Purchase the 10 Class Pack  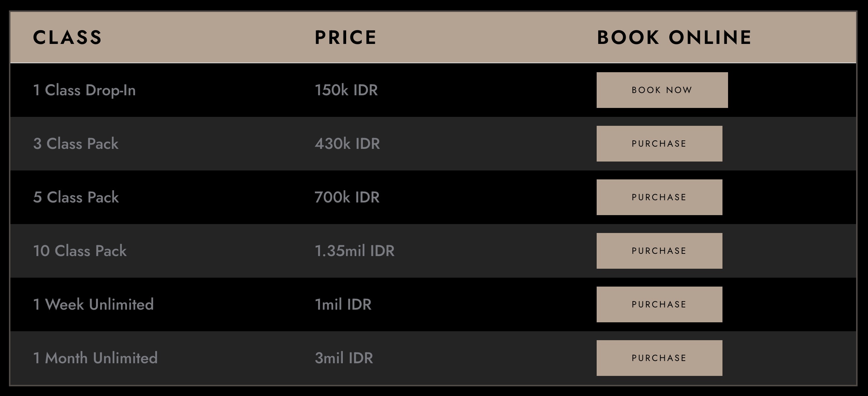pyautogui.click(x=659, y=251)
